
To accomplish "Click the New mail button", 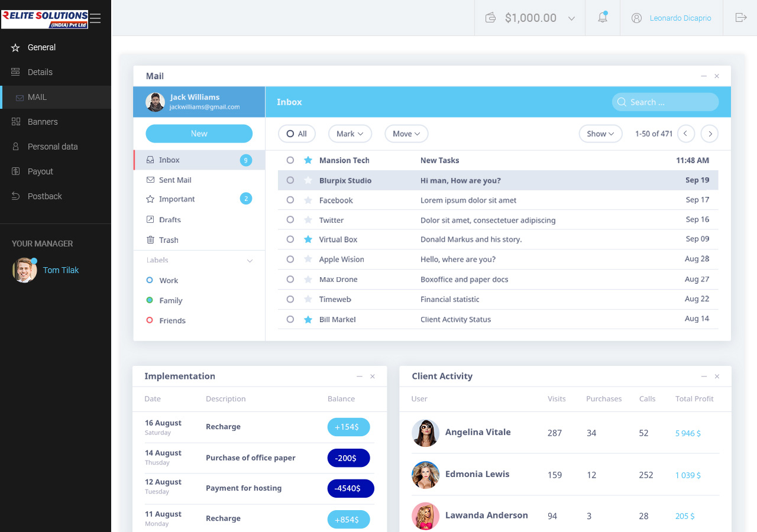I will 199,134.
